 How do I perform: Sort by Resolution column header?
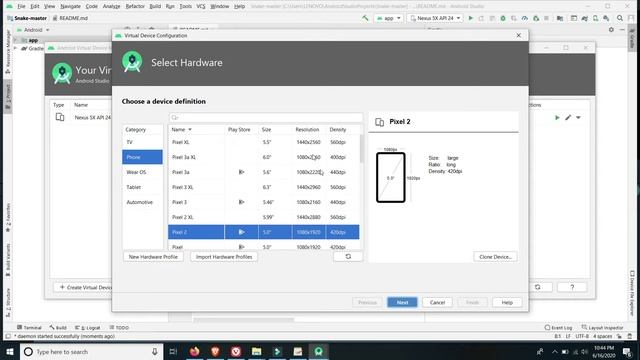pos(309,129)
